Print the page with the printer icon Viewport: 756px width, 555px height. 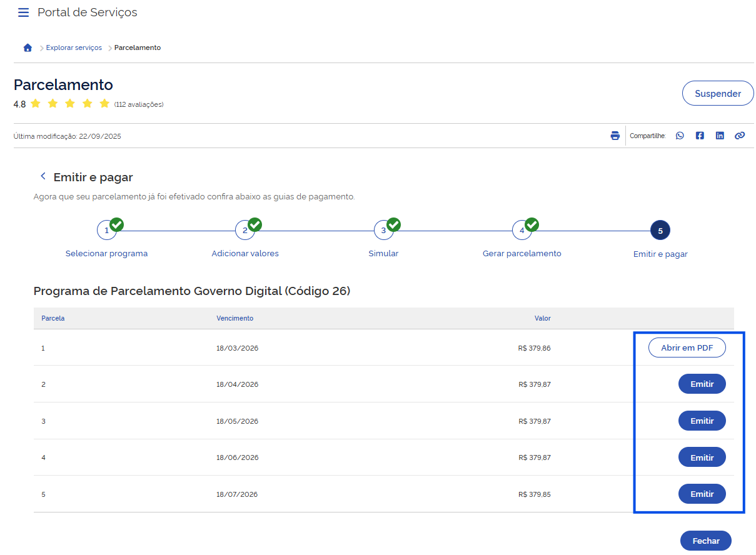[x=615, y=136]
